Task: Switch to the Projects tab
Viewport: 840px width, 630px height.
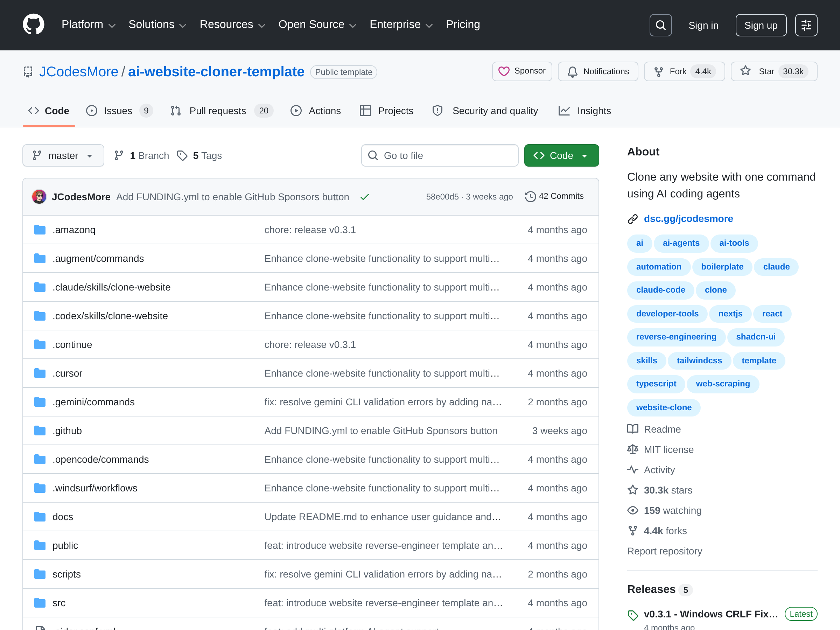Action: tap(386, 111)
